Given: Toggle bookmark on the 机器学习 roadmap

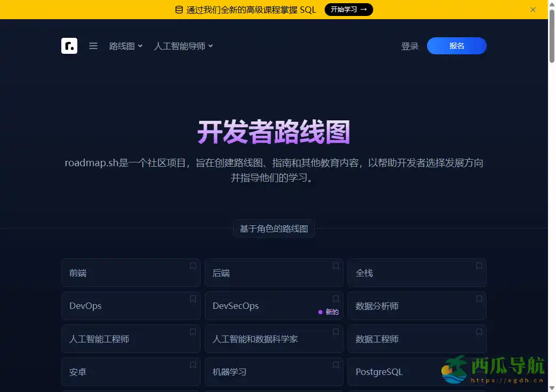Looking at the screenshot, I should [336, 365].
